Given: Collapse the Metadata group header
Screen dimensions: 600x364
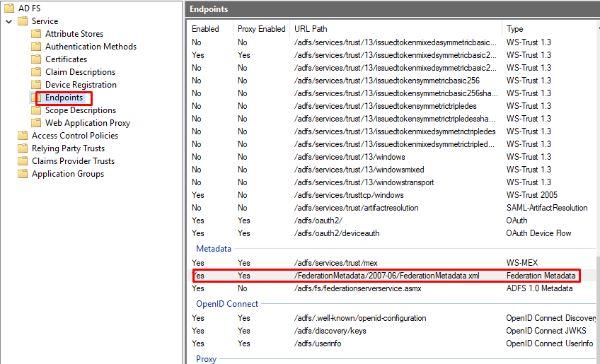Looking at the screenshot, I should point(214,249).
